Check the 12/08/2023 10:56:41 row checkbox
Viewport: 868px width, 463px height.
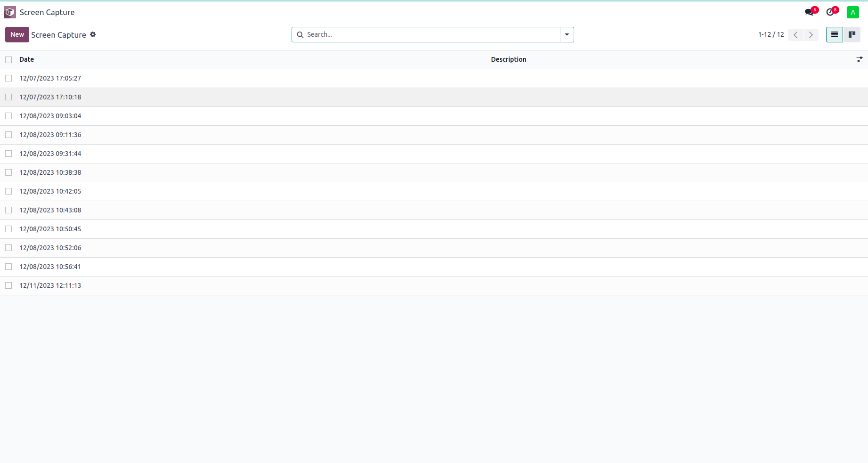[8, 267]
